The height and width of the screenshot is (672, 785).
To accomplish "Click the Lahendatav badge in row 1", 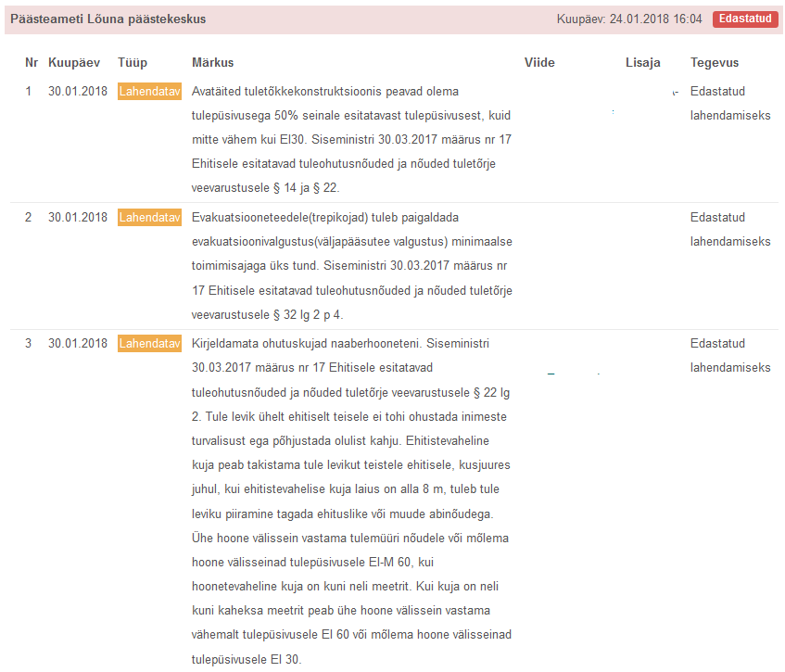I will pyautogui.click(x=149, y=92).
